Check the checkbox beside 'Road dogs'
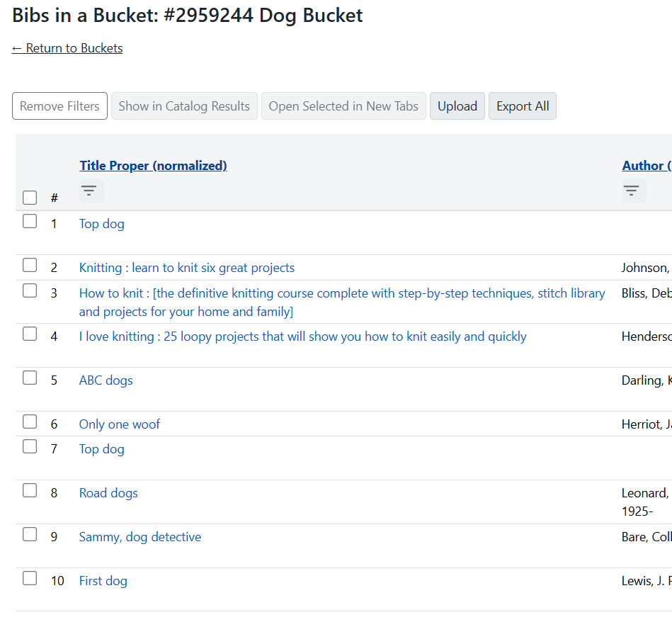Viewport: 672px width, 639px height. pyautogui.click(x=30, y=490)
